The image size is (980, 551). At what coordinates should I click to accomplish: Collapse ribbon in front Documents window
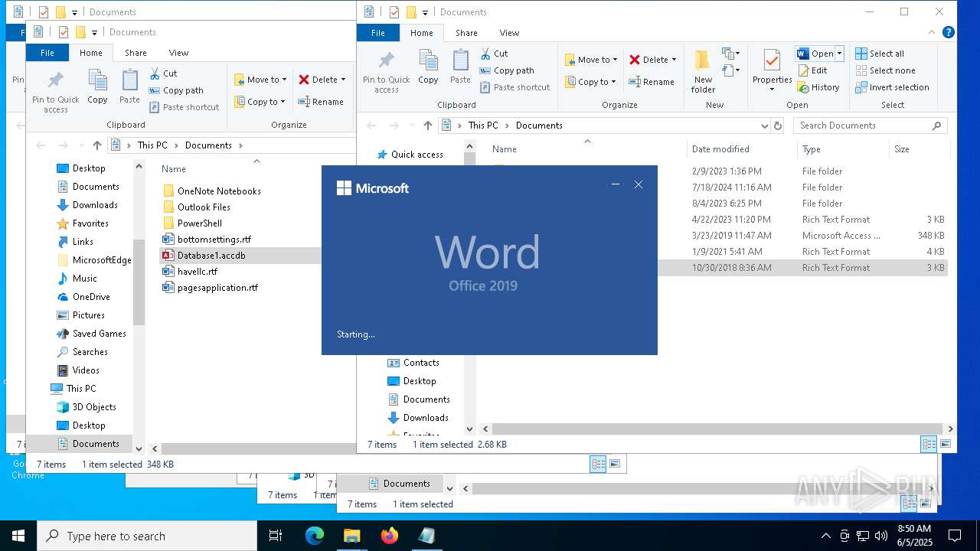932,33
